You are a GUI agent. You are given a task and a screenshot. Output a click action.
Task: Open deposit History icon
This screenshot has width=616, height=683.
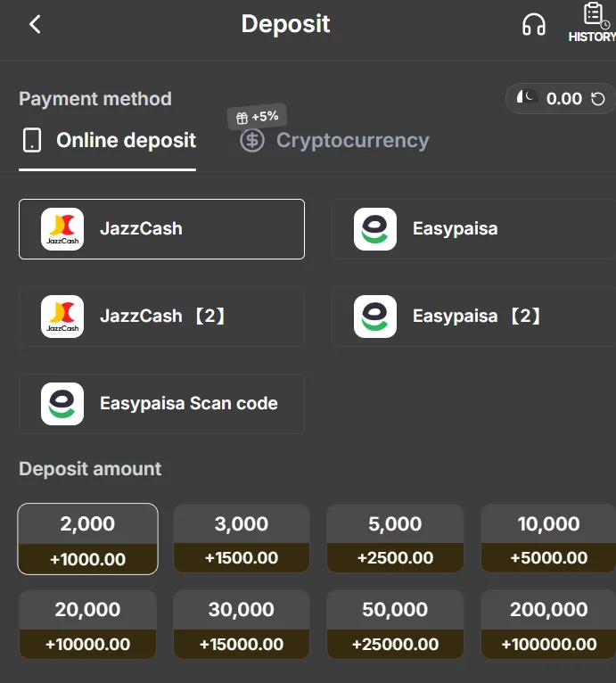click(593, 21)
